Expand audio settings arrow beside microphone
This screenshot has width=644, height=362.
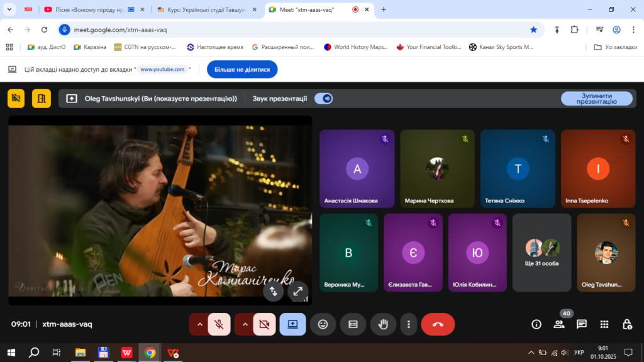click(x=199, y=324)
